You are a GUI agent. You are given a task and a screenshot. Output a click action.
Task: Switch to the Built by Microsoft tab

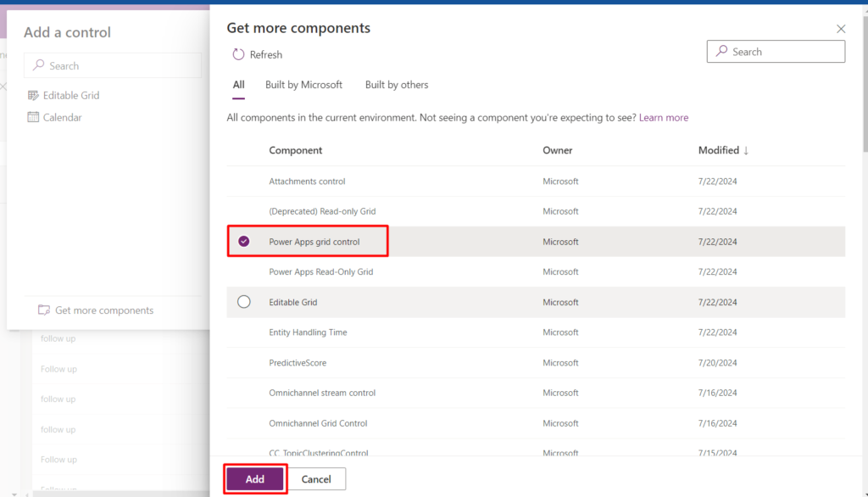coord(303,85)
